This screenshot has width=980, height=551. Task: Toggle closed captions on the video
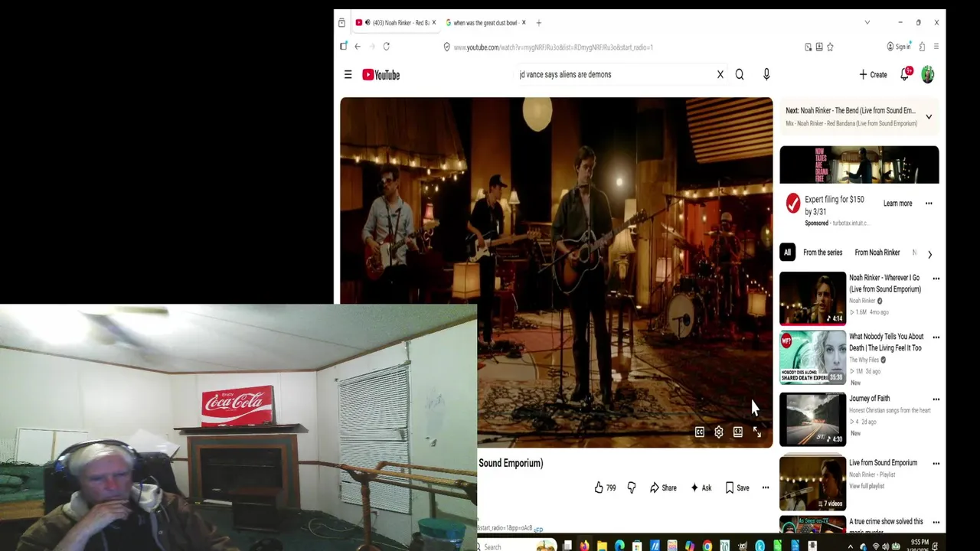pos(699,432)
